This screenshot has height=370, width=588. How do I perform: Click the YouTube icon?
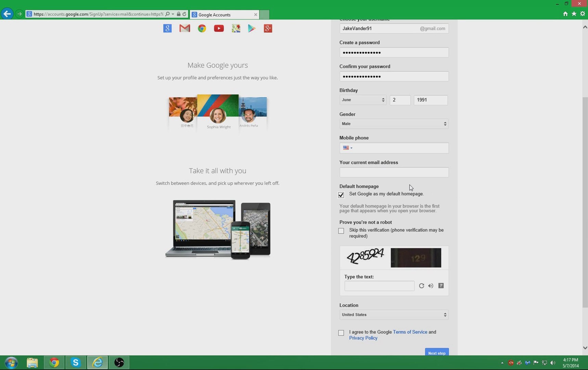[219, 28]
